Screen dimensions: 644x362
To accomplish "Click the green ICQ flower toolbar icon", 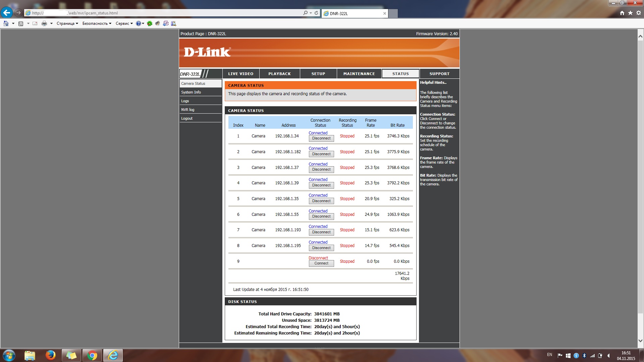I will 150,23.
